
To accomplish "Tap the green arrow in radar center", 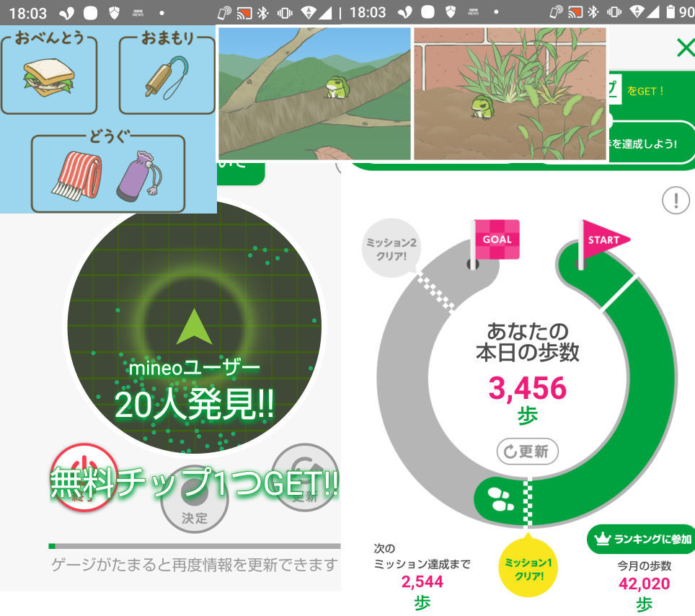I will pos(194,327).
